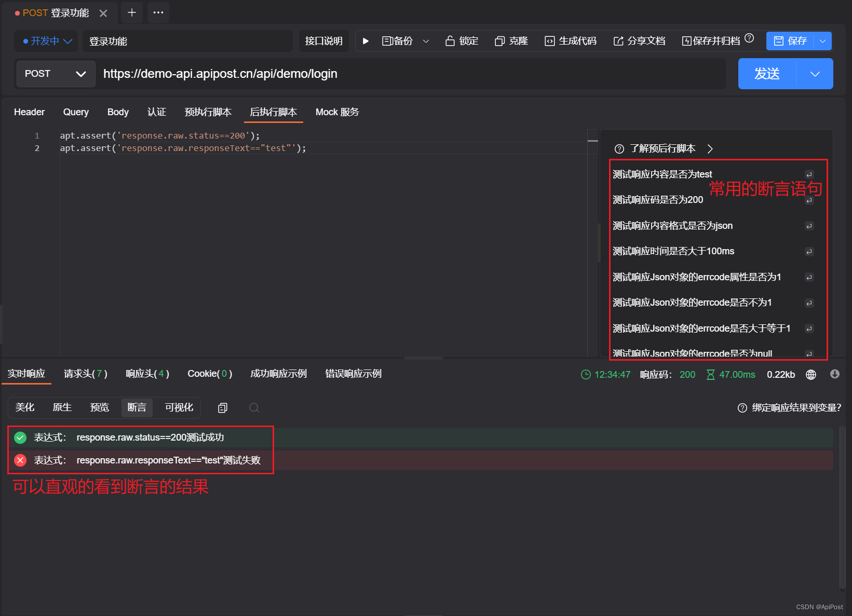Open a new request tab with plus
Viewport: 852px width, 616px height.
[x=132, y=12]
